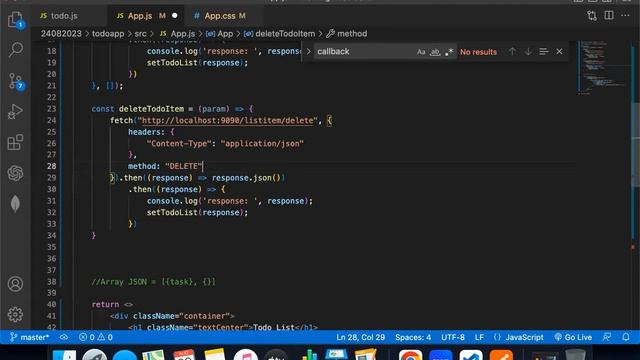This screenshot has width=640, height=360.
Task: Open the ChatGPT extension panel
Action: pos(16,173)
